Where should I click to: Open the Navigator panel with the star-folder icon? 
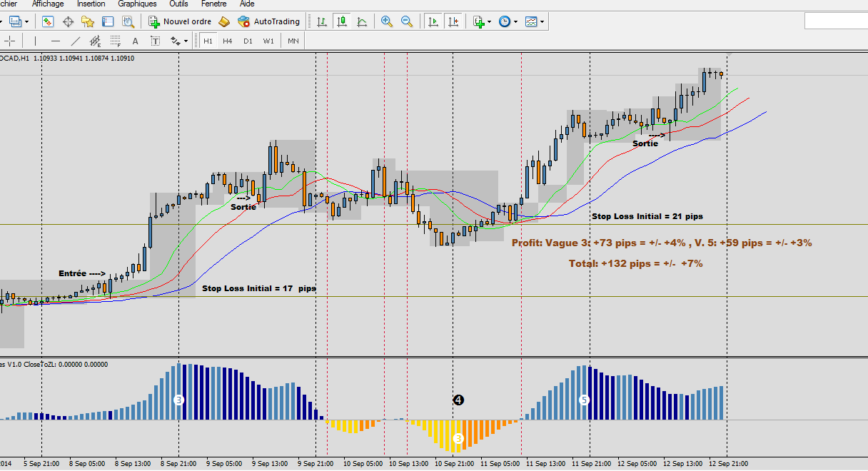pos(89,21)
